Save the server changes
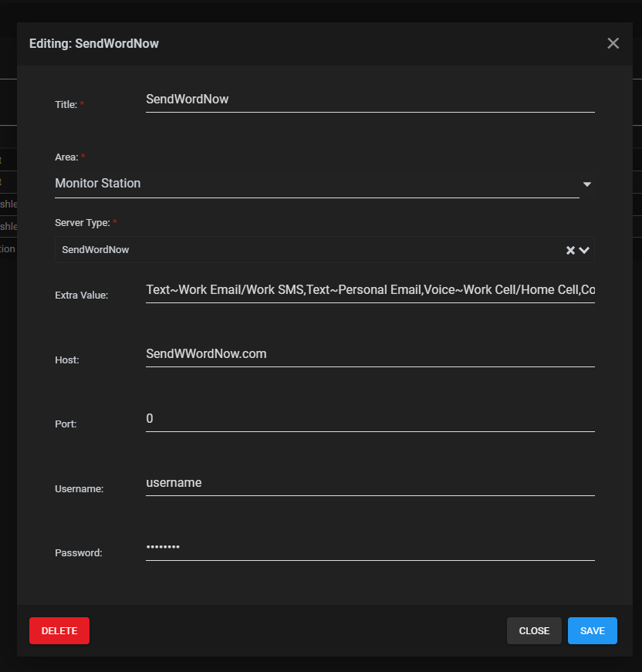The height and width of the screenshot is (672, 642). [593, 630]
